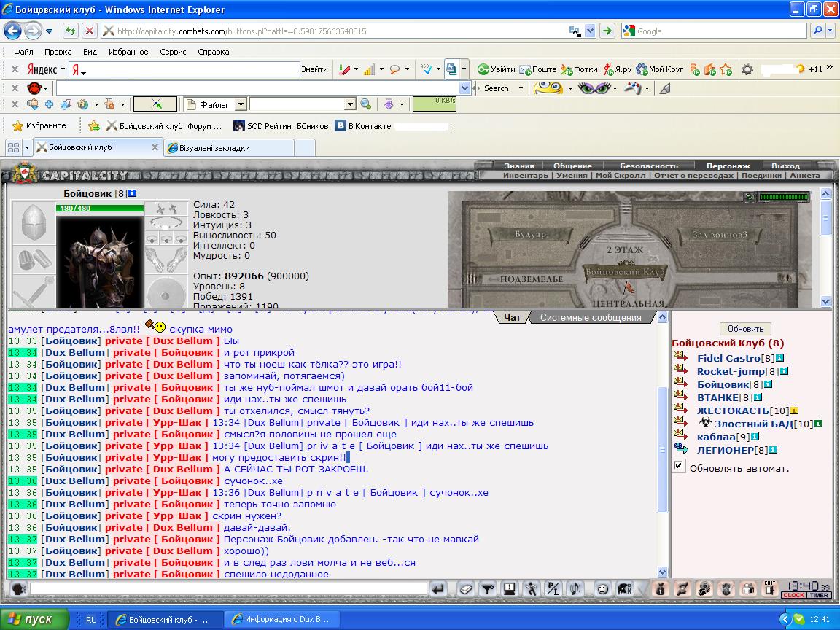Click the private message arrow icon for Fidel Castro
840x630 pixels.
pyautogui.click(x=681, y=356)
